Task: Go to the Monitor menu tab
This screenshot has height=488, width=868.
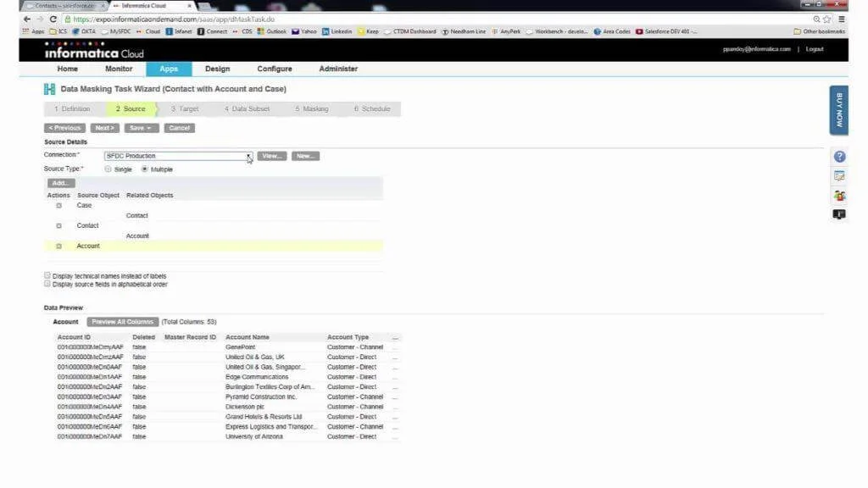Action: [119, 69]
